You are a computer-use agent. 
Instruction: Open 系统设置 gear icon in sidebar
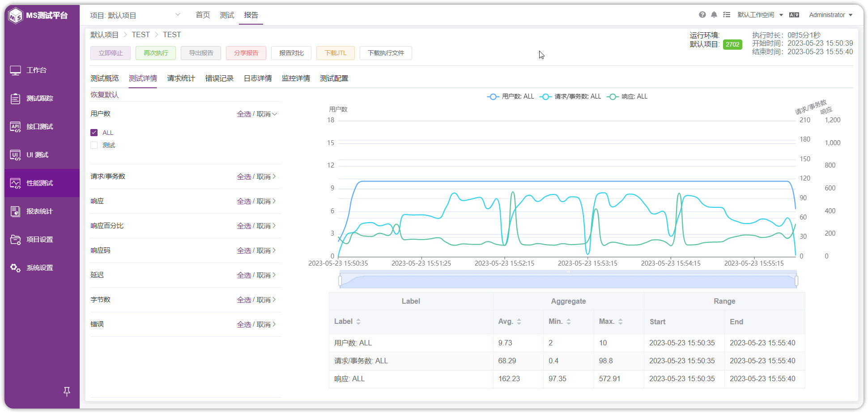coord(15,268)
